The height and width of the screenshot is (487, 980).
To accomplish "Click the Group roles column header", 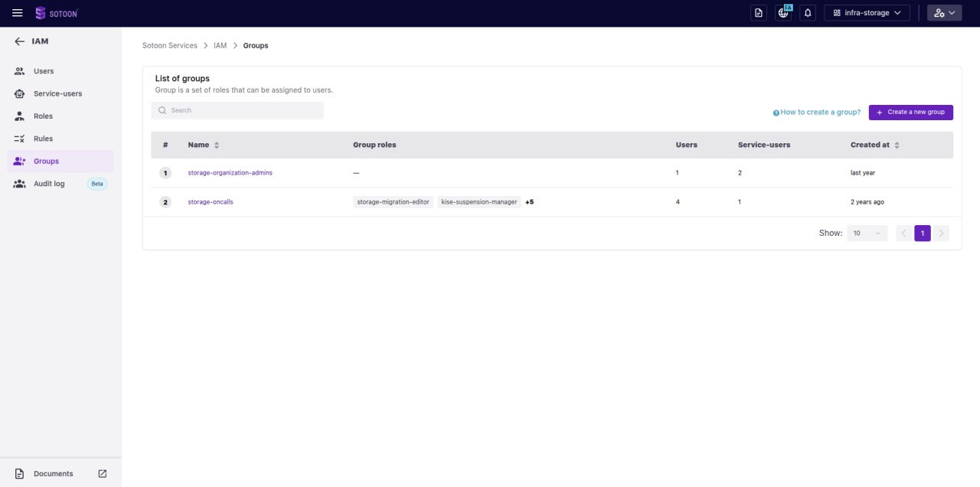I will pos(374,145).
